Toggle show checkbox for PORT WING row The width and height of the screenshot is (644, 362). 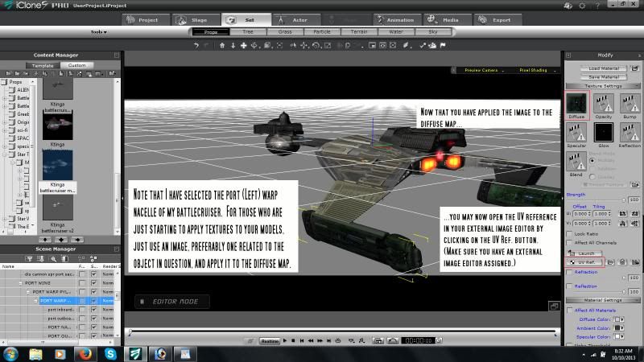[x=94, y=283]
